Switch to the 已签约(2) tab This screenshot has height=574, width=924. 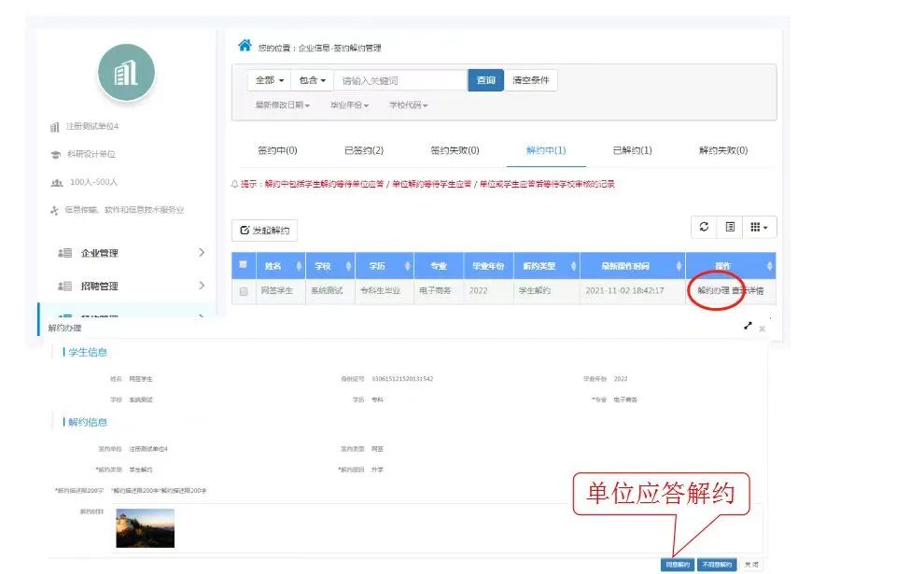click(x=364, y=150)
